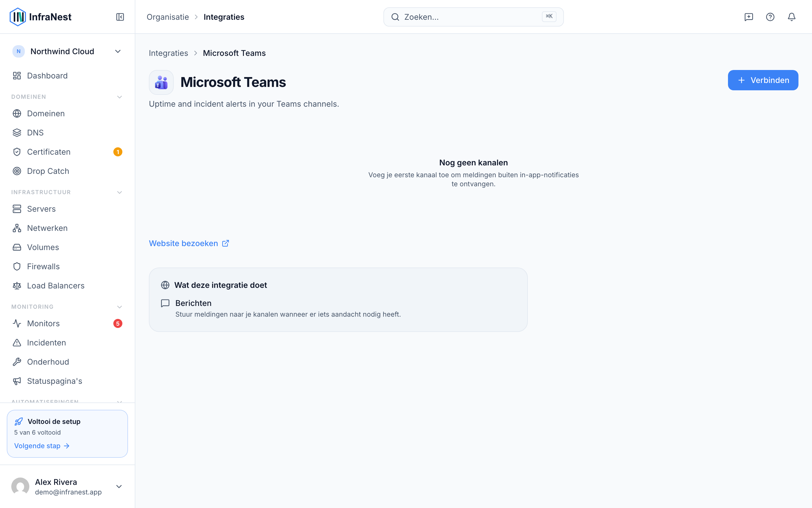Open Incidenten in the sidebar
Image resolution: width=812 pixels, height=508 pixels.
coord(67,343)
